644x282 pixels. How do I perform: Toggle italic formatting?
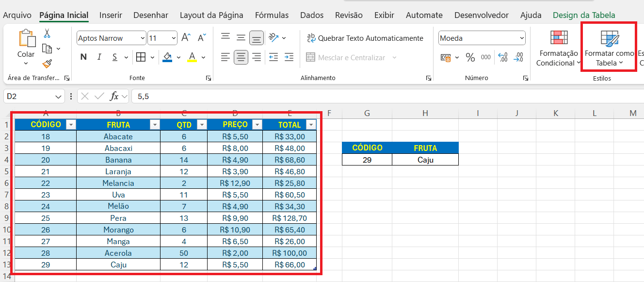click(99, 57)
